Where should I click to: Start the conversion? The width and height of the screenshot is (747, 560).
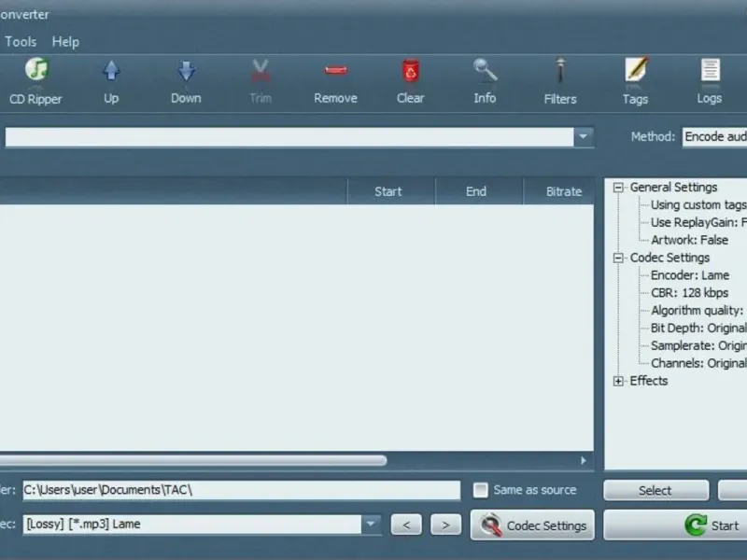(675, 525)
